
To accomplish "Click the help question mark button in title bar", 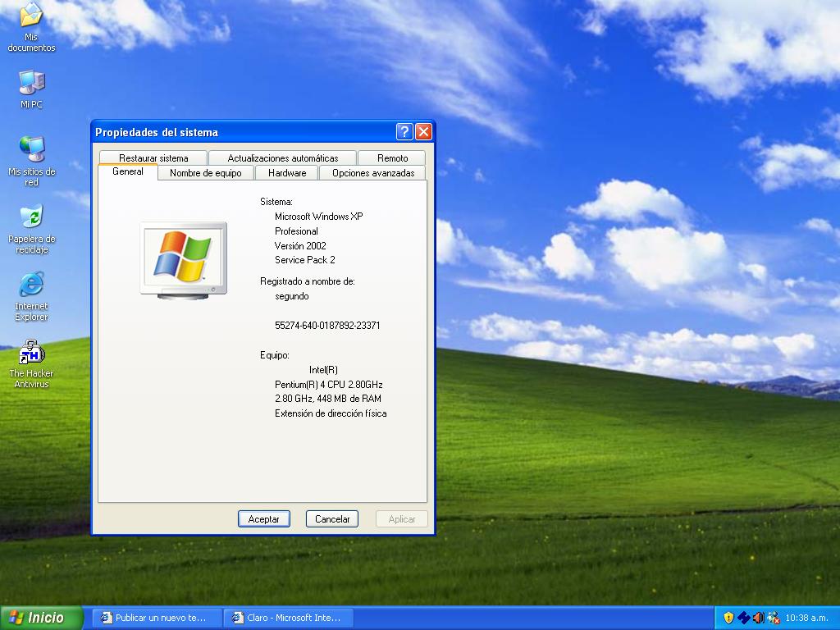I will [404, 132].
